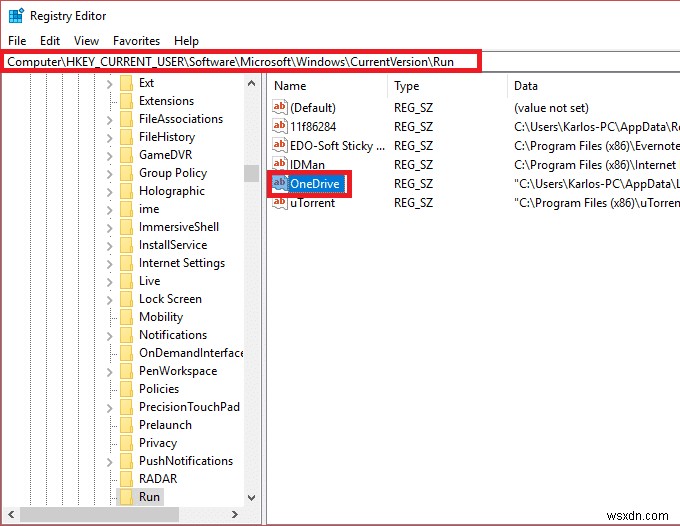Click the GameDVR folder icon
The height and width of the screenshot is (526, 680).
click(x=126, y=155)
